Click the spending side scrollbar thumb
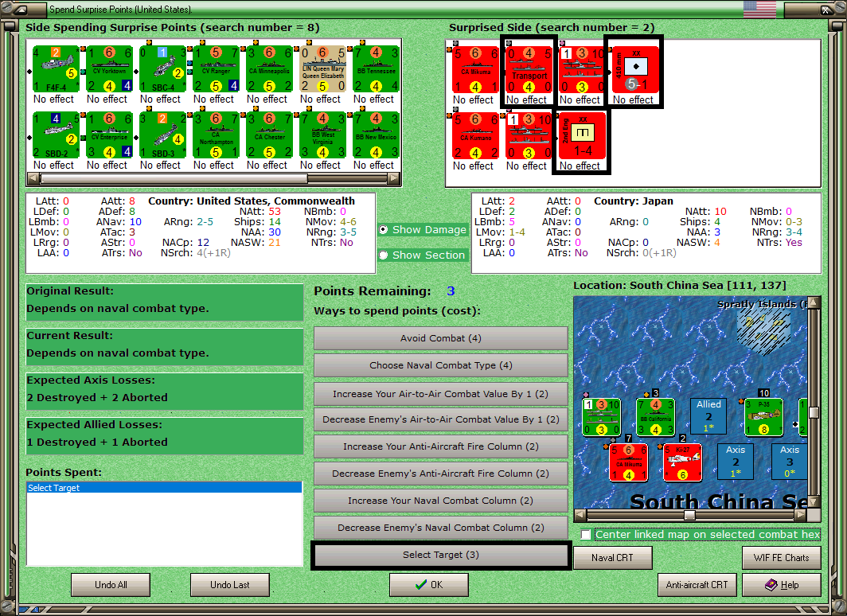This screenshot has width=847, height=616. tap(174, 178)
